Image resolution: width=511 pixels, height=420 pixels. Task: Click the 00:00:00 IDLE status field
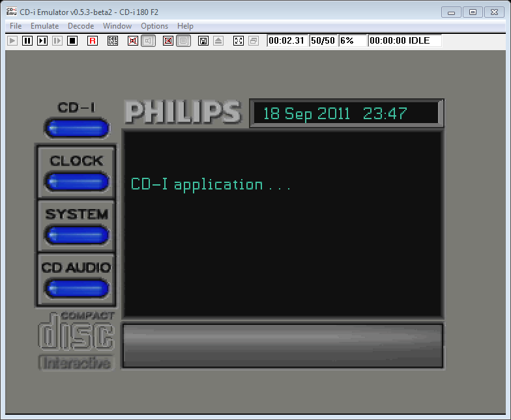tap(405, 40)
